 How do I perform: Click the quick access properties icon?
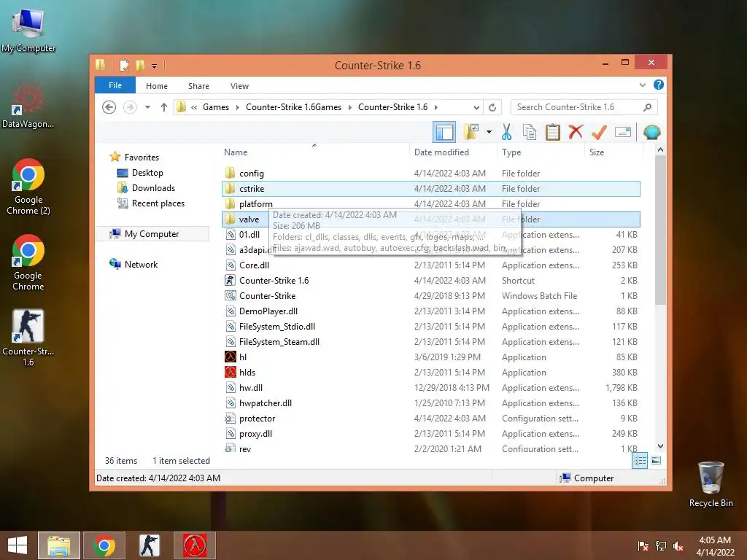[124, 65]
